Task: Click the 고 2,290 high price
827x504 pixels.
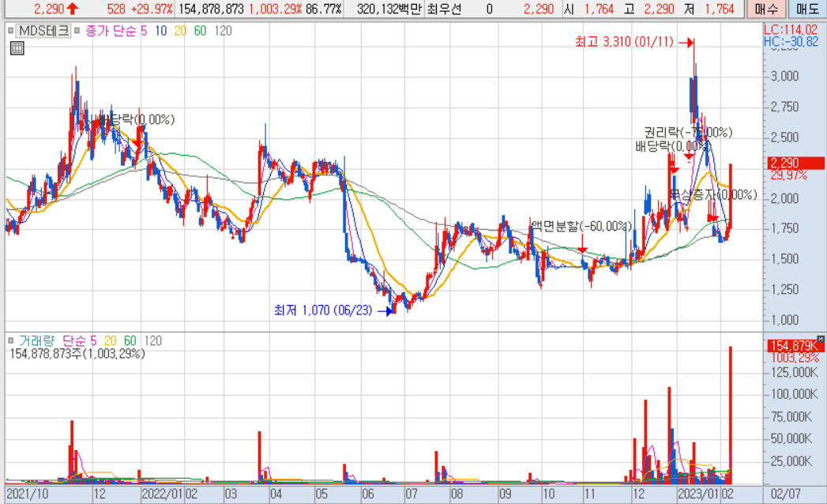Action: [x=648, y=9]
